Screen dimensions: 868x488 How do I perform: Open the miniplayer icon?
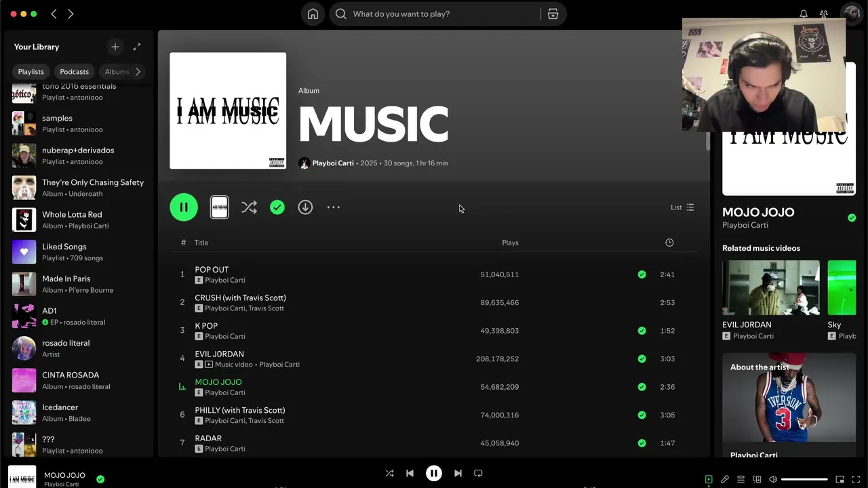tap(840, 479)
